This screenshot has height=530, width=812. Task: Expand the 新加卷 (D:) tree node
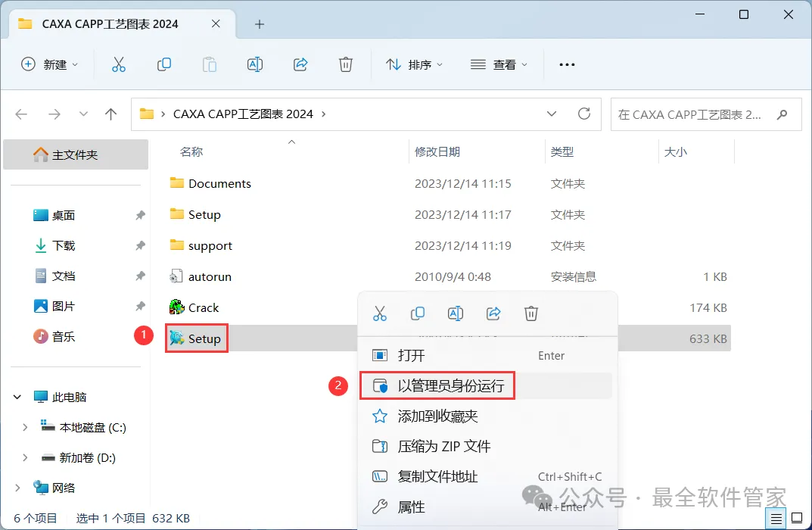point(25,457)
